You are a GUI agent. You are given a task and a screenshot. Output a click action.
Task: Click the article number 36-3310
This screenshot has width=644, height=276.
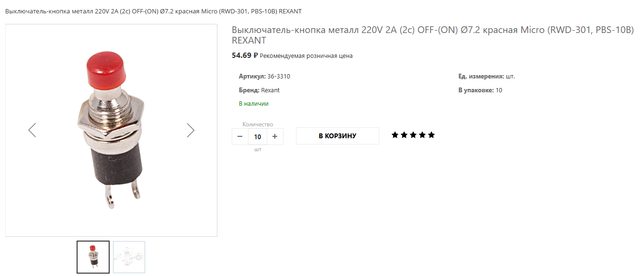(279, 77)
